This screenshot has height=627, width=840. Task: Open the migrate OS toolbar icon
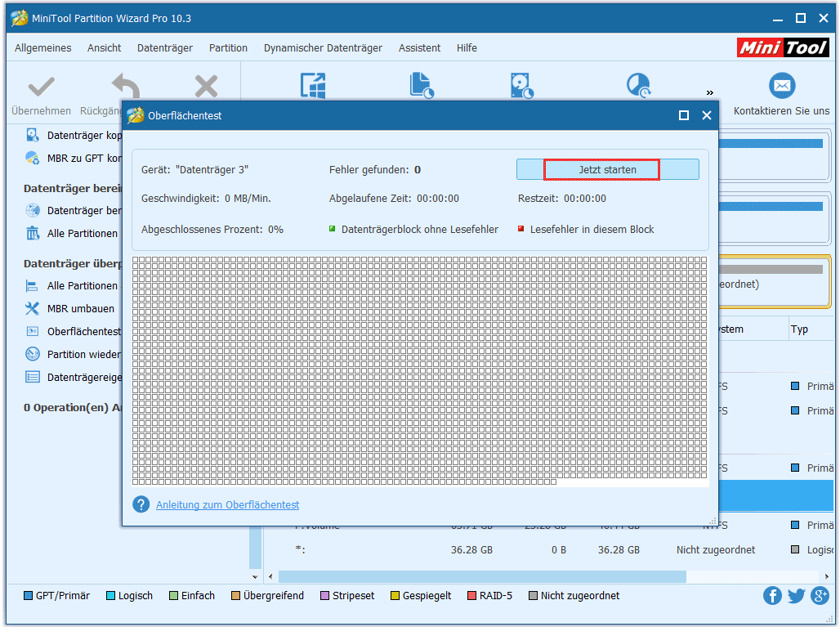pos(313,85)
